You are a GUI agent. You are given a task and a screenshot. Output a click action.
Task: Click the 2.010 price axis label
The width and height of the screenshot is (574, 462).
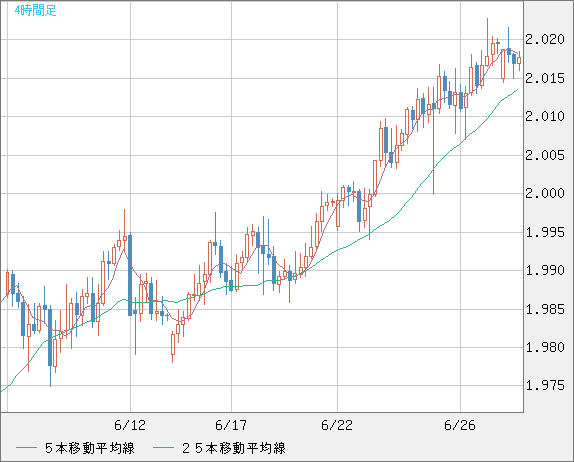[x=545, y=116]
